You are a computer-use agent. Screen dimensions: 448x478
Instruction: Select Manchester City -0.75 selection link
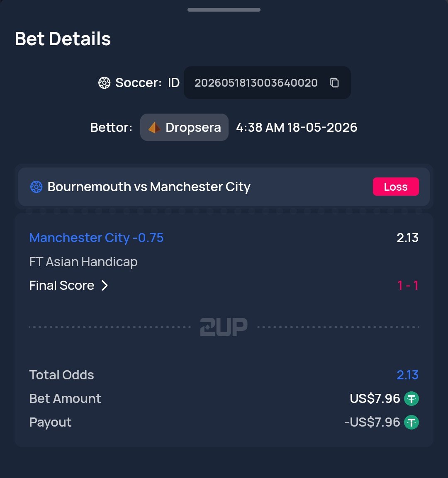click(x=96, y=238)
